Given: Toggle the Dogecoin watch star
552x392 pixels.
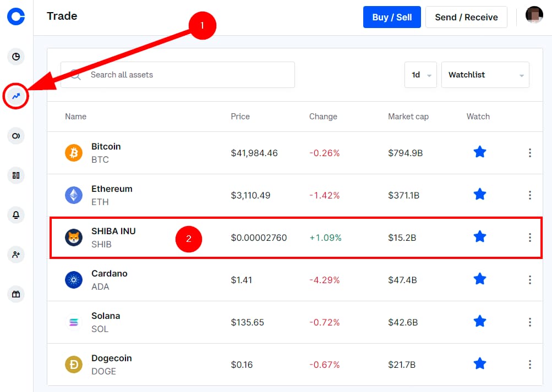Looking at the screenshot, I should [480, 364].
